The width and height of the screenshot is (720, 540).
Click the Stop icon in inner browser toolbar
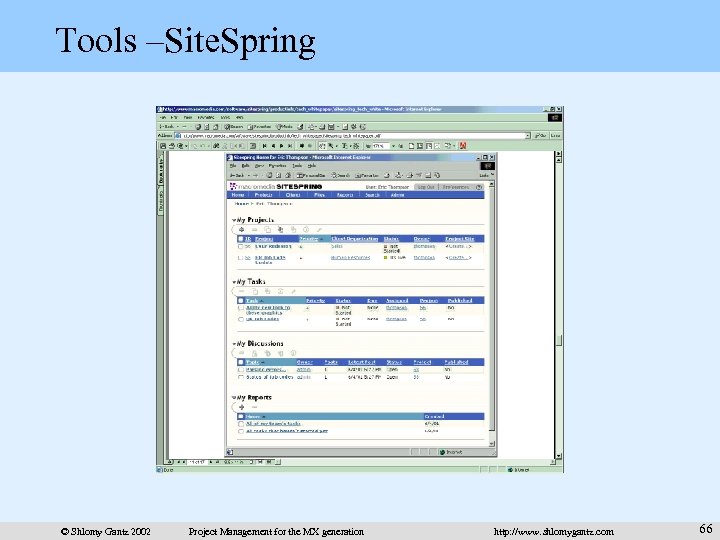[x=270, y=175]
